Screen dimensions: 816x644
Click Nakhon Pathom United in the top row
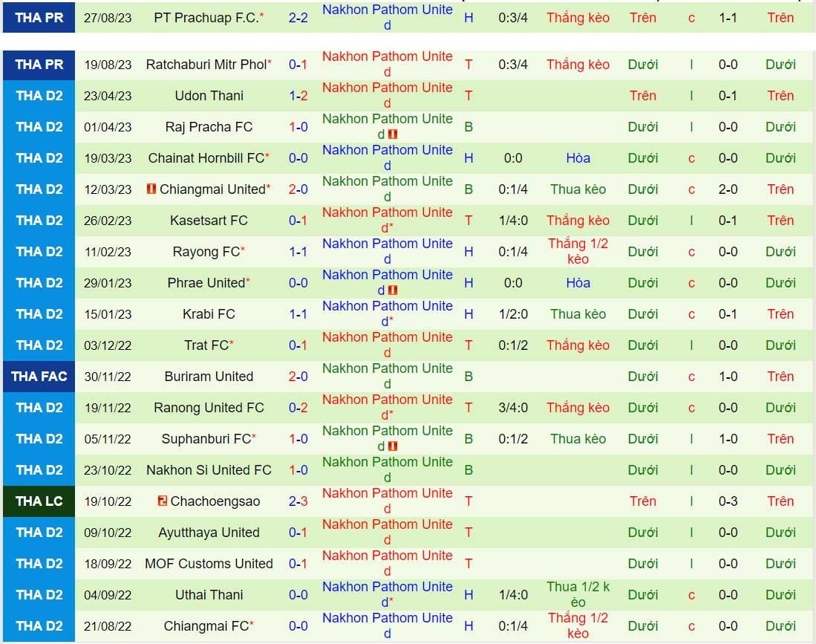(386, 18)
